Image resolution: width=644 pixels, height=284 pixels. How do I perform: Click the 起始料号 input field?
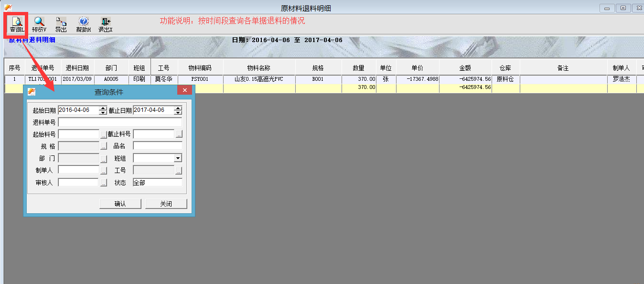coord(78,134)
